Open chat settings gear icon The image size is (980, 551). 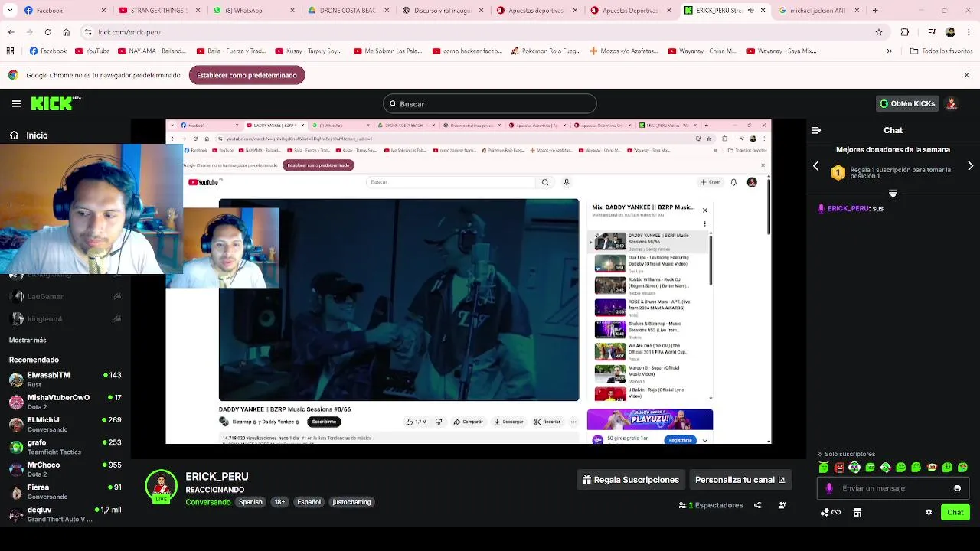[929, 513]
